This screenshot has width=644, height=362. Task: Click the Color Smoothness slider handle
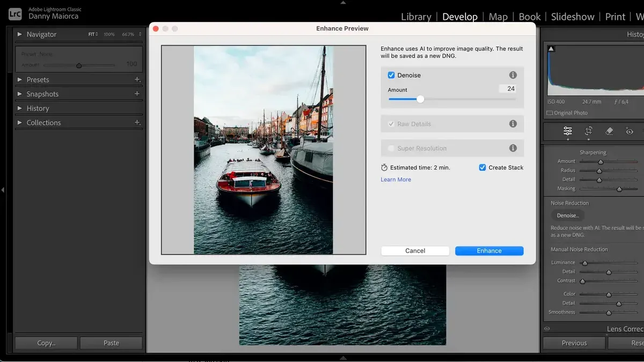point(609,312)
